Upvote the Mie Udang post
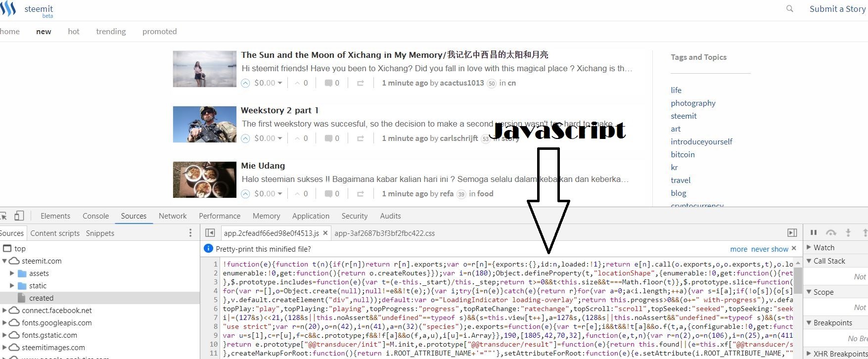 pyautogui.click(x=245, y=194)
